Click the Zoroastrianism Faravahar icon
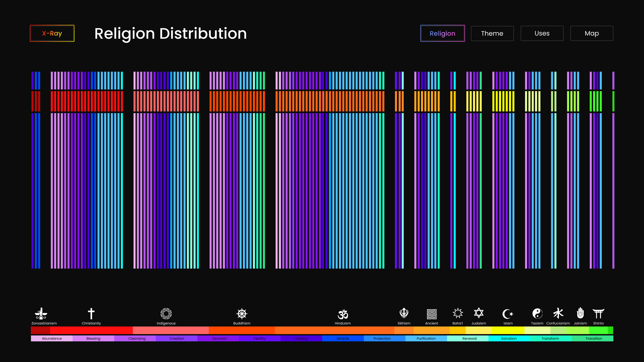Viewport: 644px width, 362px height. (41, 313)
